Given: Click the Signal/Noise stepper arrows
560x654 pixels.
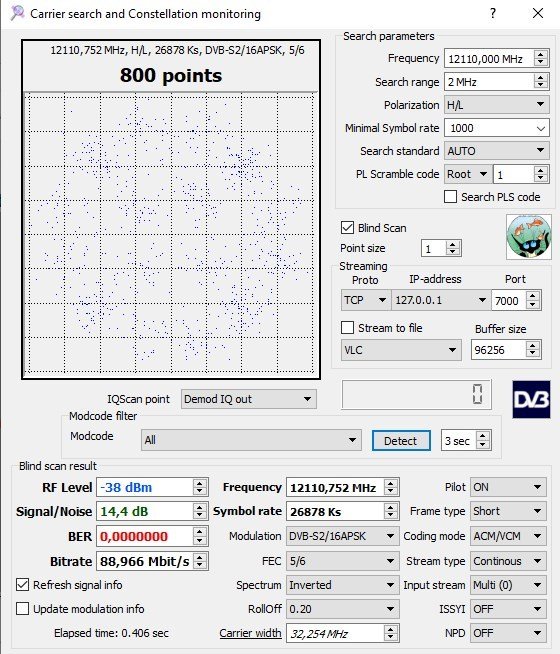Looking at the screenshot, I should pos(200,511).
